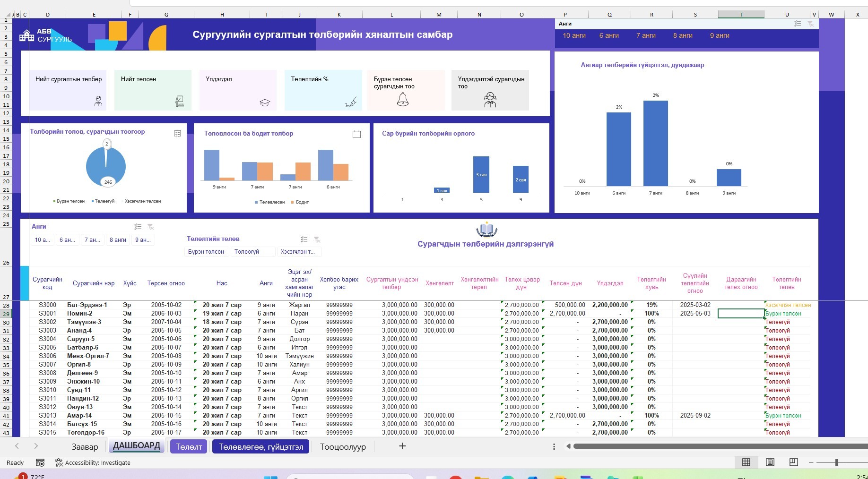Viewport: 868px width, 479px height.
Task: Toggle the Төлөөгүй slicer button
Action: pos(253,252)
